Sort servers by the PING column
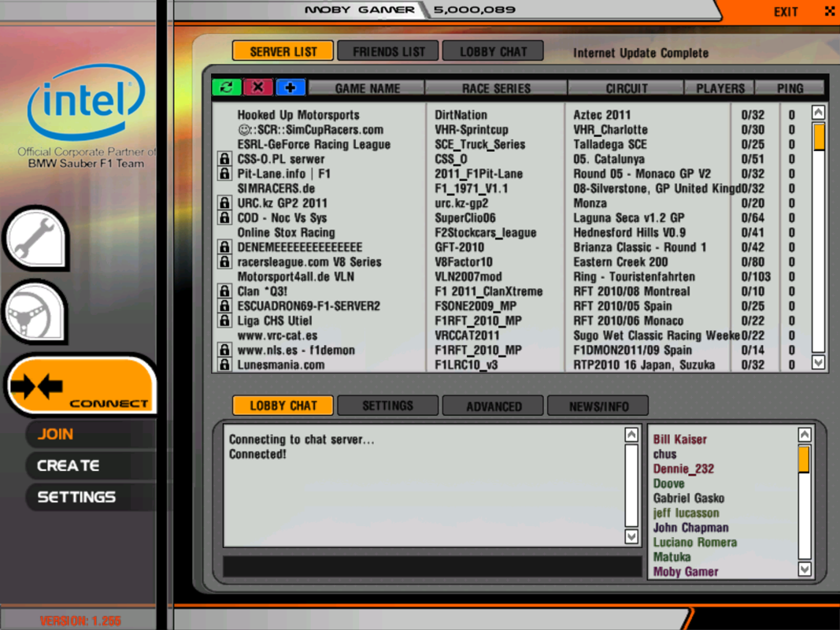Viewport: 840px width, 630px height. (790, 88)
